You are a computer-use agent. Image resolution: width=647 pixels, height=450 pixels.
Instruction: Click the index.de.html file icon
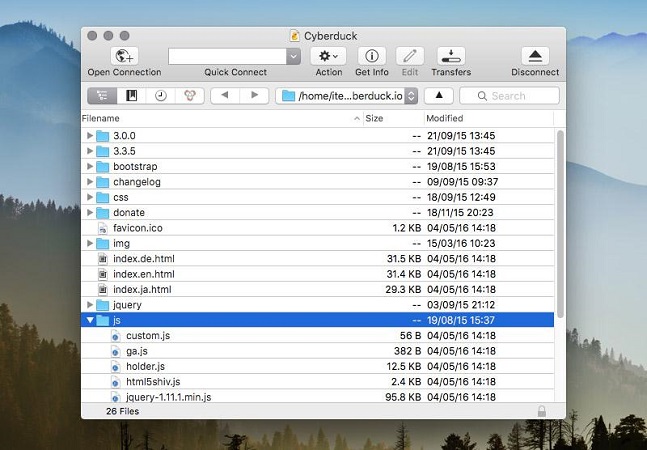102,259
